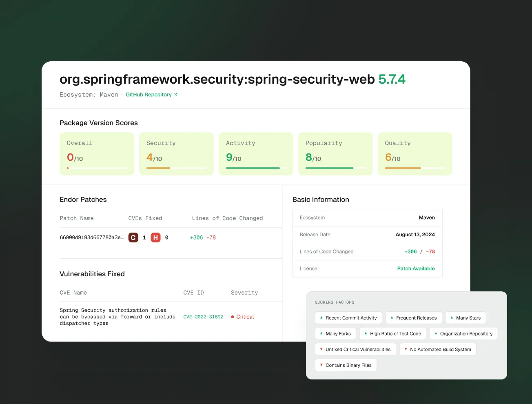
Task: Select the No Automated Build System chip
Action: click(438, 349)
